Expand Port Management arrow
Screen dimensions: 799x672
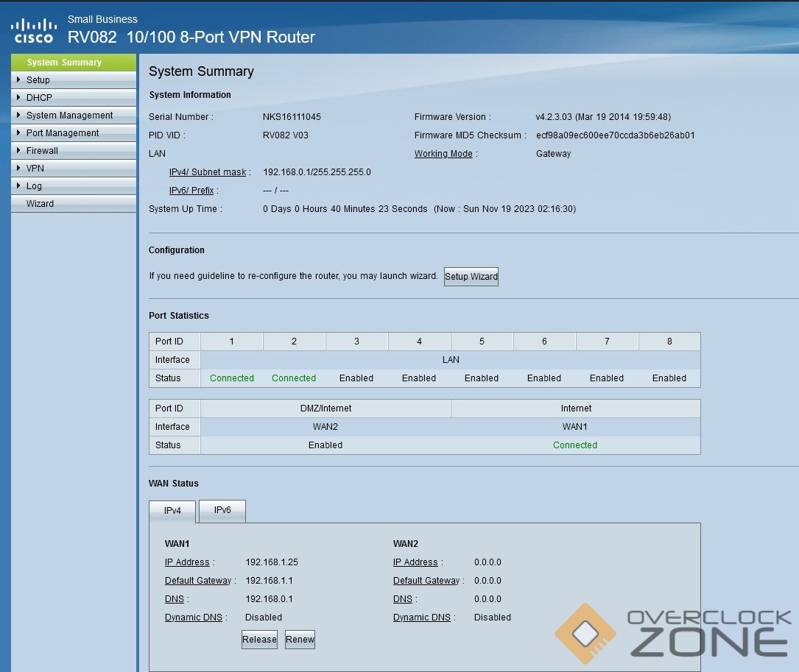coord(18,132)
